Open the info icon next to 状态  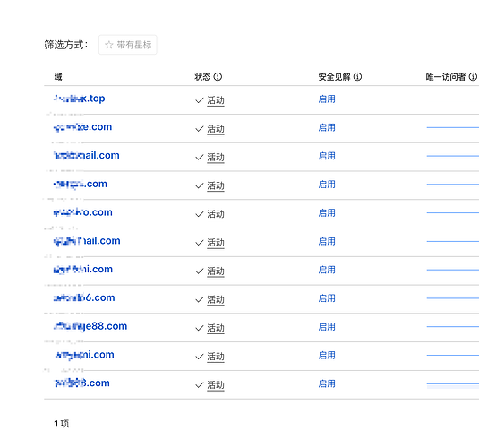218,77
